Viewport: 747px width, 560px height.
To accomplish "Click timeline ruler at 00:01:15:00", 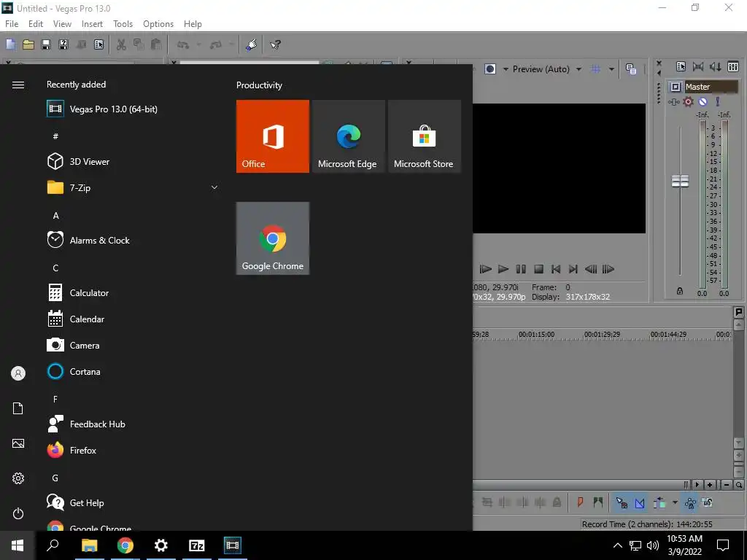I will (536, 335).
